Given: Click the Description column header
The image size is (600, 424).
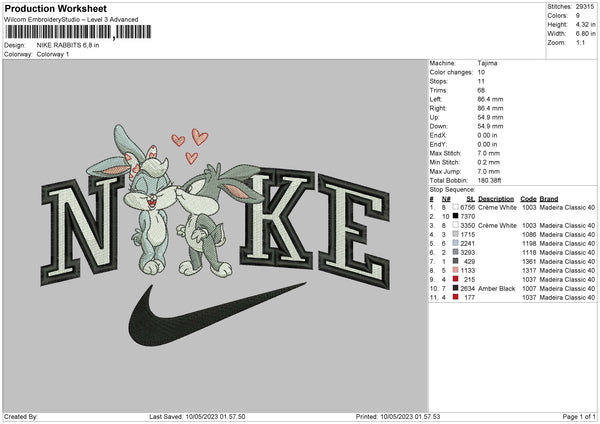Looking at the screenshot, I should [495, 198].
